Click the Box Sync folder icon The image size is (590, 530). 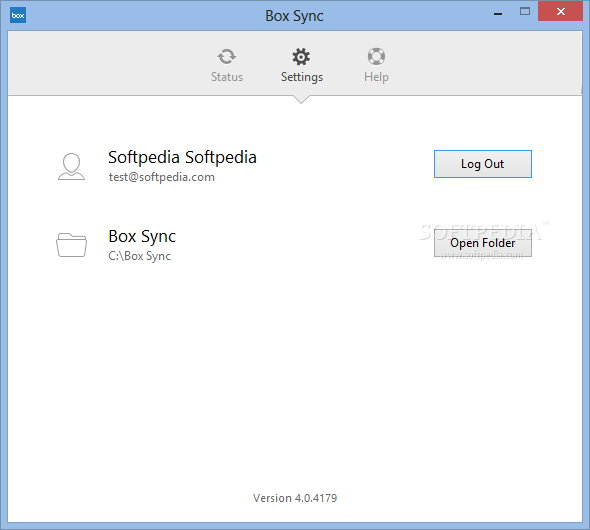tap(71, 245)
